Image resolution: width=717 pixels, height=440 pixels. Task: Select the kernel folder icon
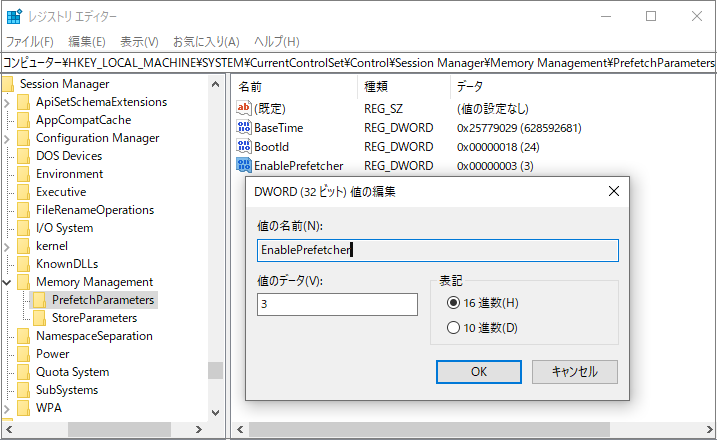click(x=23, y=246)
